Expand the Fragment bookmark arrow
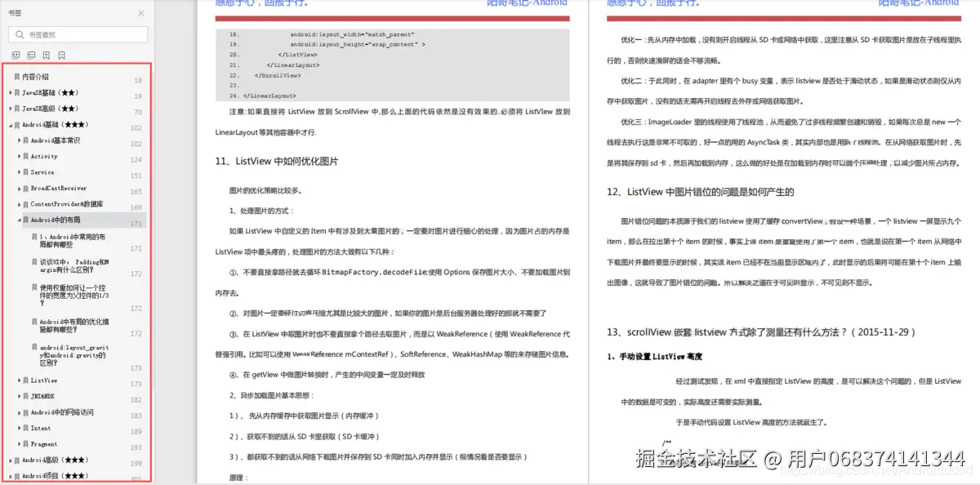The image size is (980, 485). click(19, 444)
